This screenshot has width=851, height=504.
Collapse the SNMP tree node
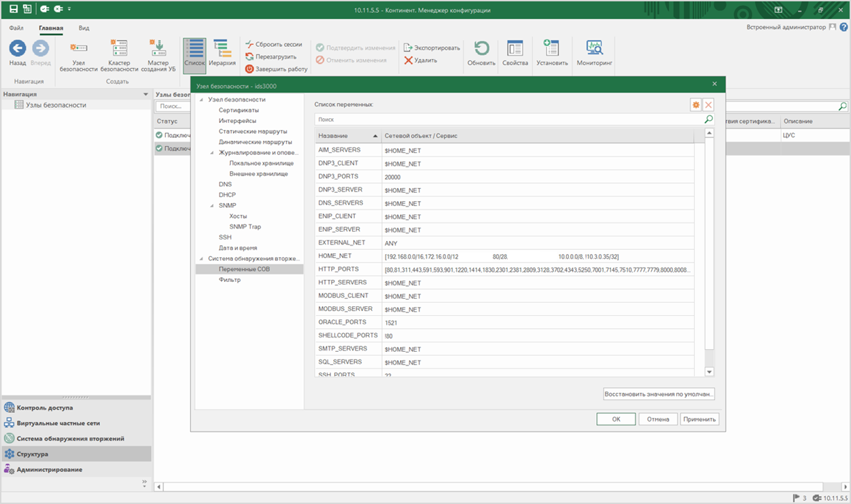(212, 206)
